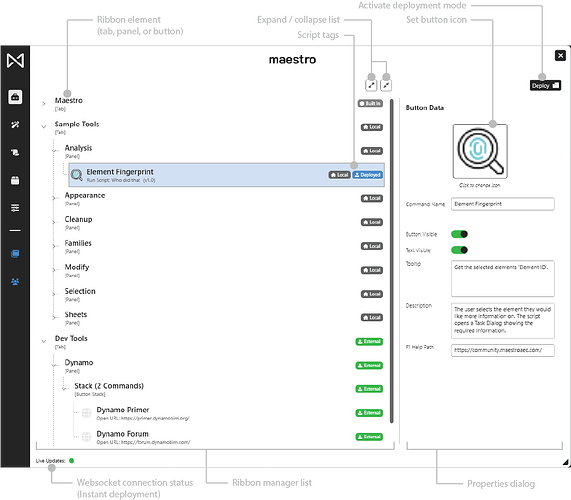Click the Description text box

(503, 320)
